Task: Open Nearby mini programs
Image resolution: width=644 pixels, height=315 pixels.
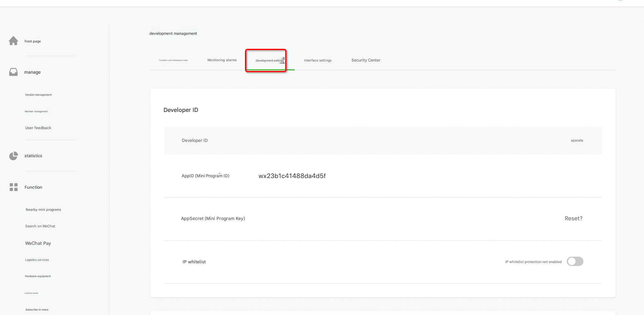Action: (x=43, y=209)
